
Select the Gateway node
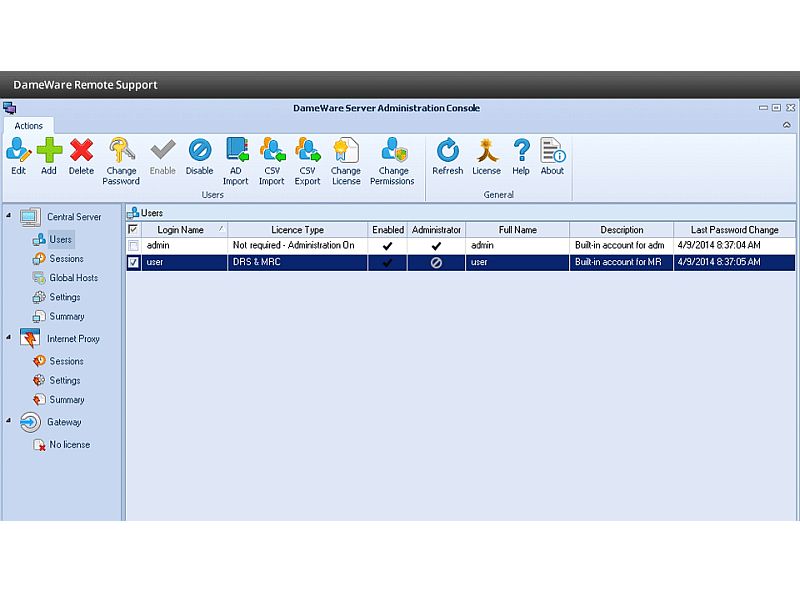tap(51, 422)
